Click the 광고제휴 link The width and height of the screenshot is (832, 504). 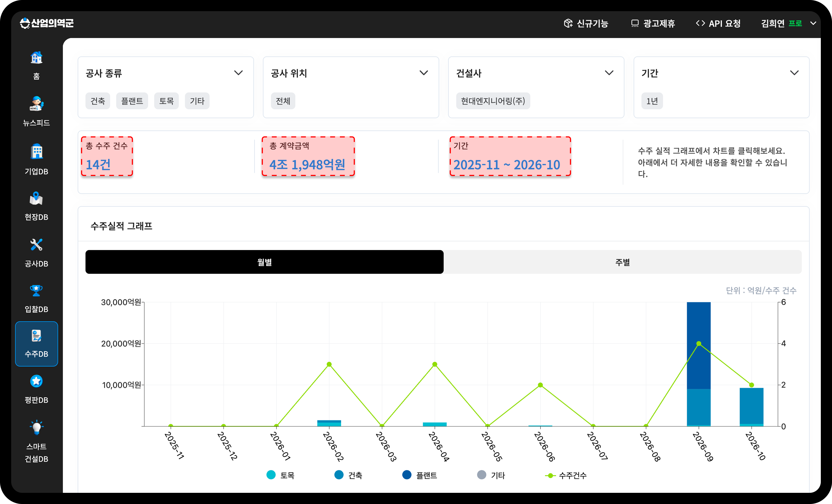tap(653, 23)
